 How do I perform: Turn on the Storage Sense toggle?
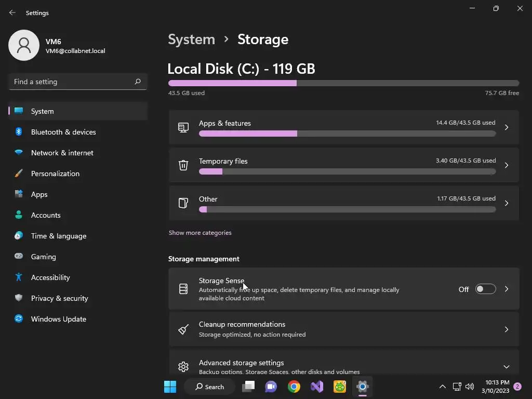pyautogui.click(x=485, y=289)
